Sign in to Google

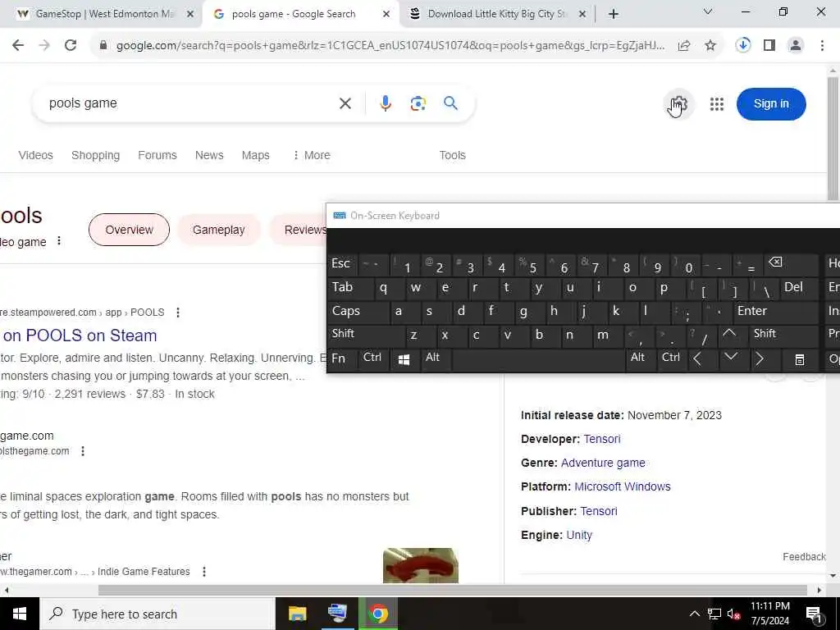771,104
